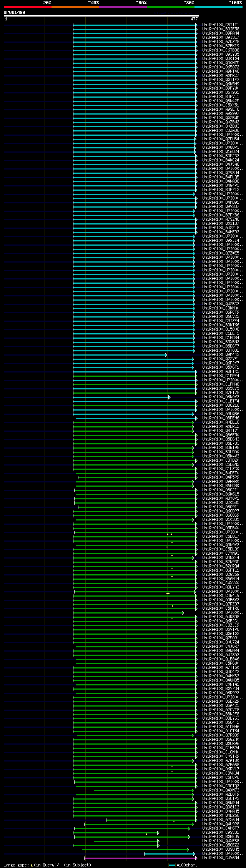246x868 pixels.
Task: Select hit label UniRef100_A7EA68
Action: pyautogui.click(x=221, y=765)
